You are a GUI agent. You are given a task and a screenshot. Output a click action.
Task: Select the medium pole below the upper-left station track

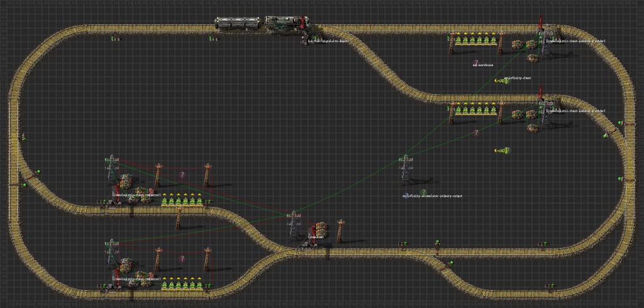click(179, 217)
